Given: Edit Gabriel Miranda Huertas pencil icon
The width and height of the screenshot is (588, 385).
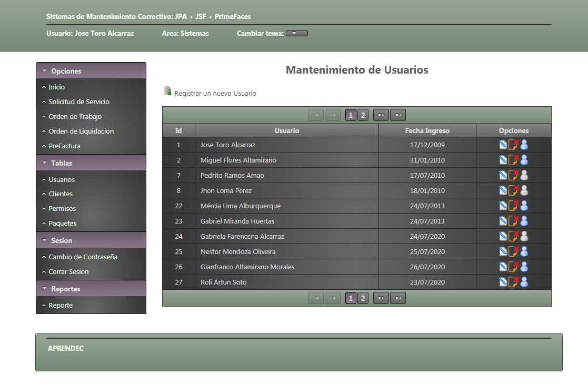Looking at the screenshot, I should click(x=503, y=221).
